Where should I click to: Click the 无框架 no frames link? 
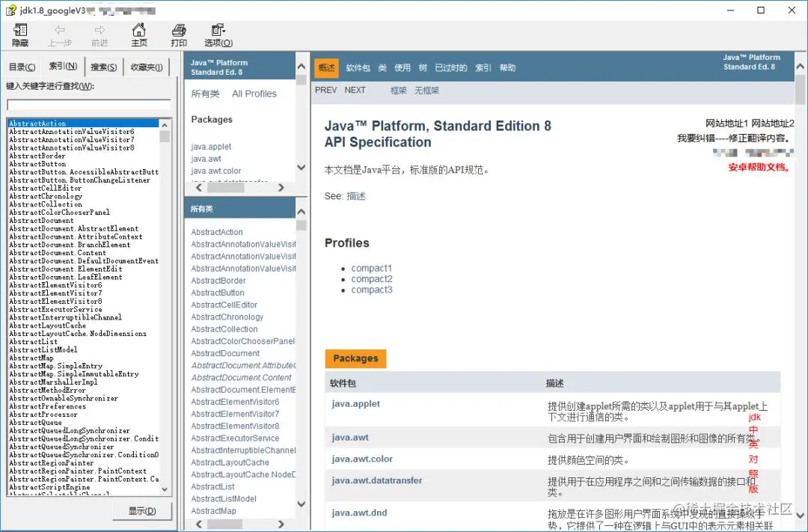[426, 91]
